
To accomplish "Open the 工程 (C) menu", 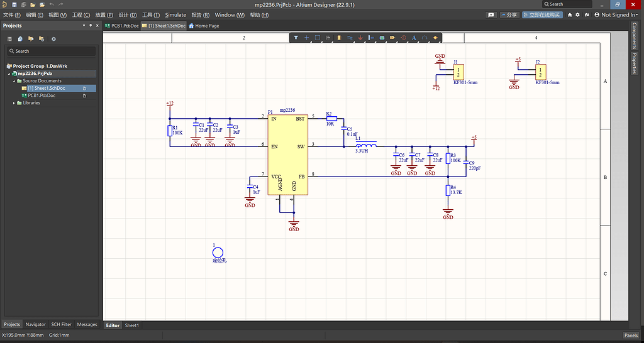I will pos(81,15).
